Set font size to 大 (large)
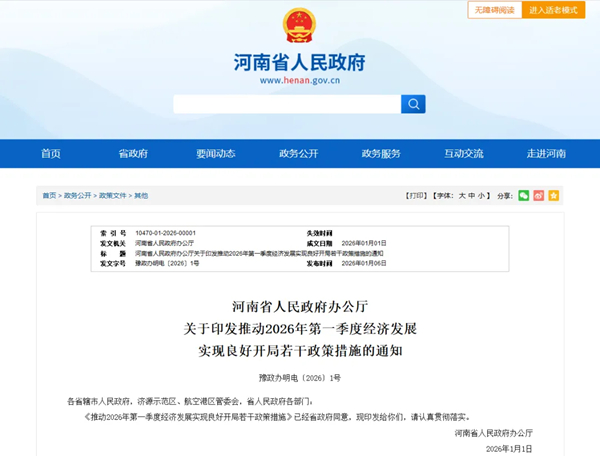 pos(461,196)
